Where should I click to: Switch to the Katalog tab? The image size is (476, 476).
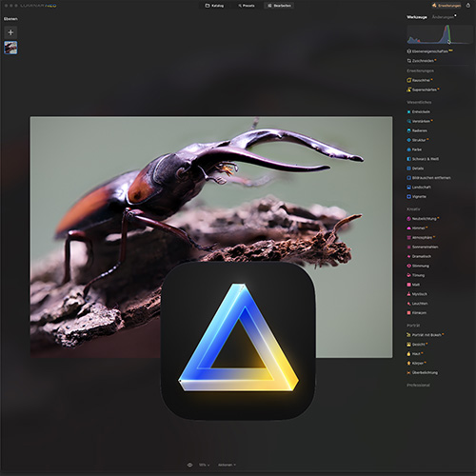point(214,6)
